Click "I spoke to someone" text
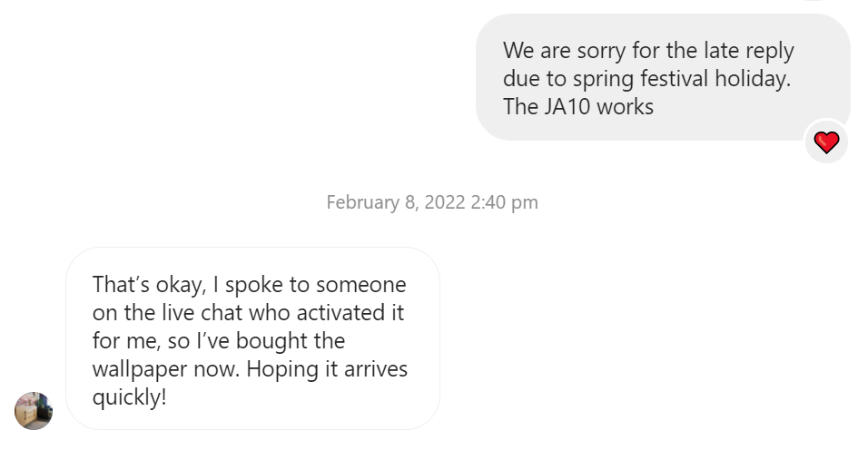The width and height of the screenshot is (868, 450). coord(309,285)
